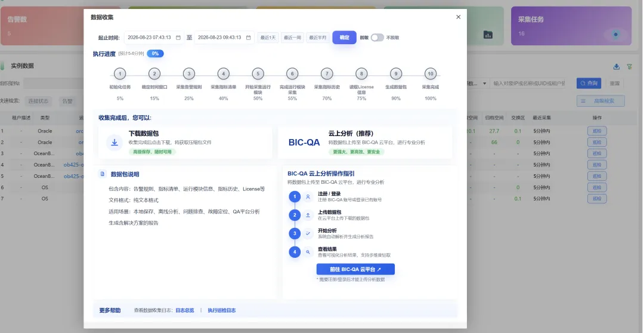Screen dimensions: 644x333
Task: Click 巡检 button in background row 1
Action: 597,131
